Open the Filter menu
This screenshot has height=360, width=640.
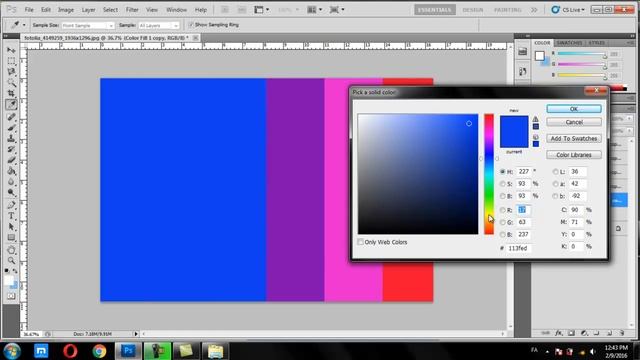[x=132, y=9]
